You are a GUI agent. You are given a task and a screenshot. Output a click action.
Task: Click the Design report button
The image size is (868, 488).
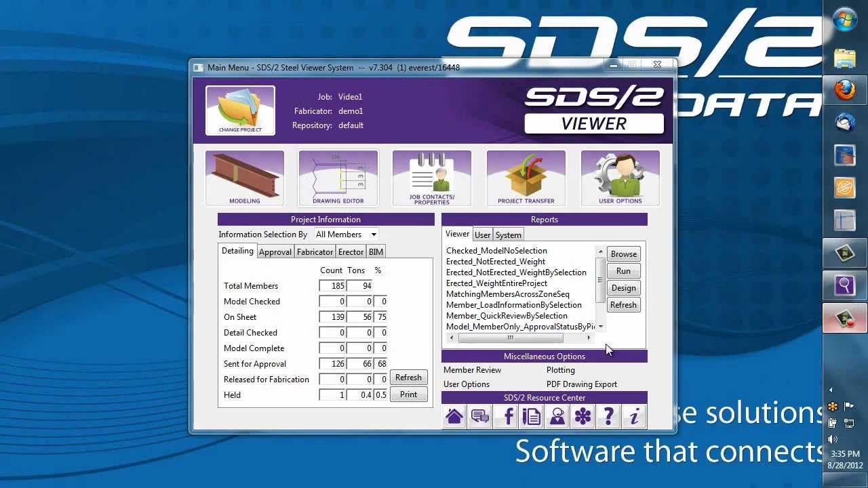coord(623,288)
